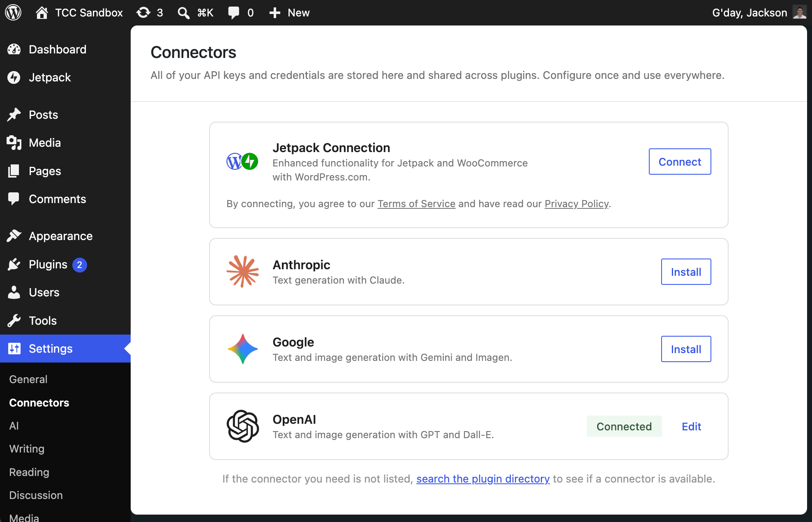Screen dimensions: 812x522
Task: Click the home icon beside TCC Sandbox
Action: (42, 13)
